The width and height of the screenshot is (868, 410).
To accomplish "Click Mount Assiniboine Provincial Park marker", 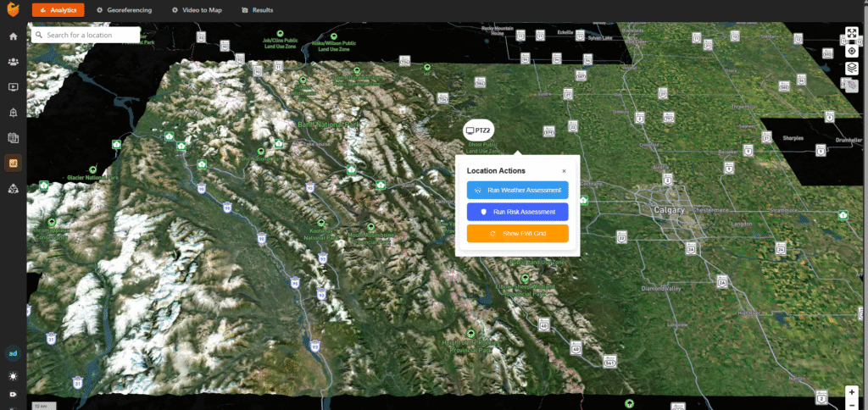I will point(371,226).
